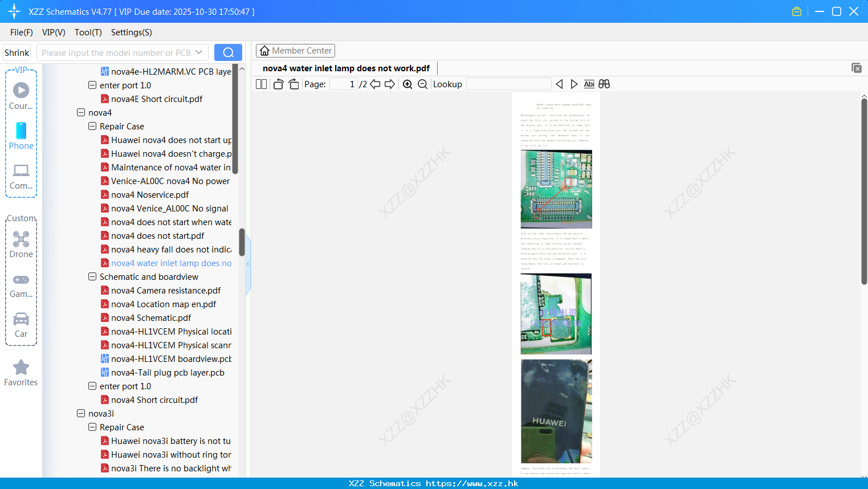Click the tree panel vertical scrollbar
868x489 pixels.
(242, 242)
